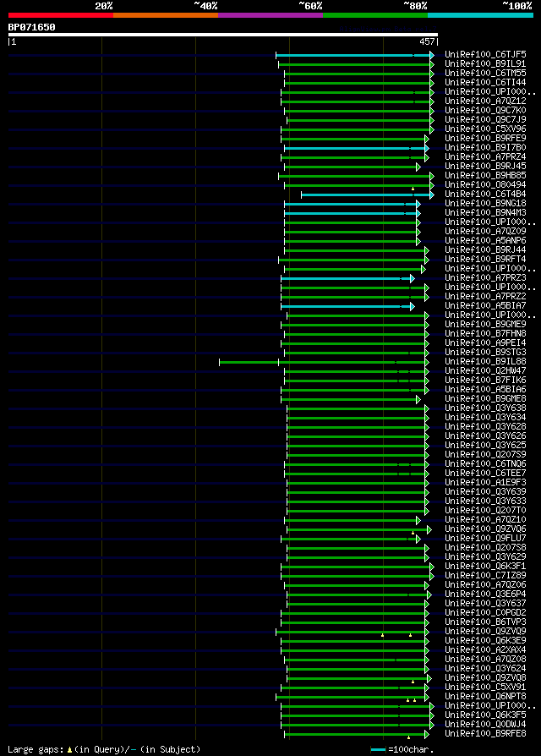Click the cyan alignment bar for UniRef100_C6TJF5

pyautogui.click(x=354, y=56)
